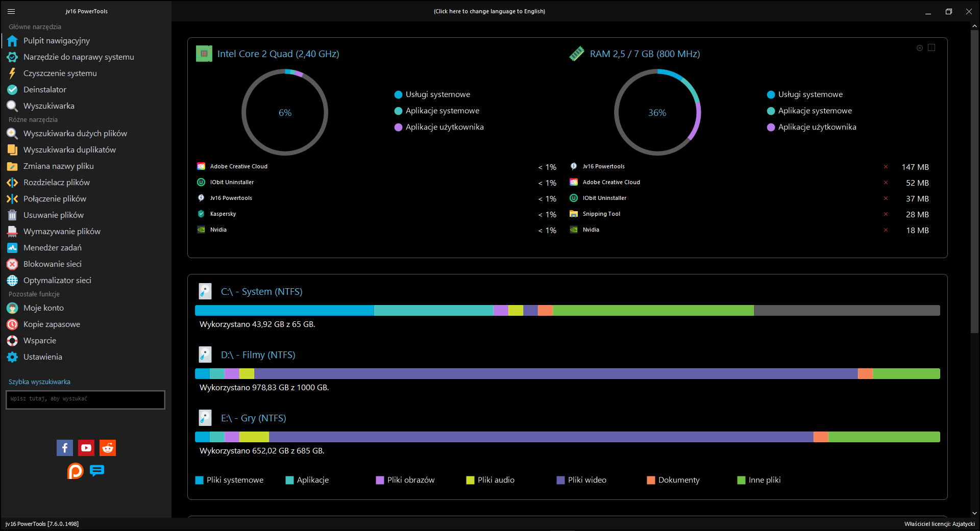Click the Pliki wideo legend swatch
This screenshot has height=531, width=980.
coord(560,480)
